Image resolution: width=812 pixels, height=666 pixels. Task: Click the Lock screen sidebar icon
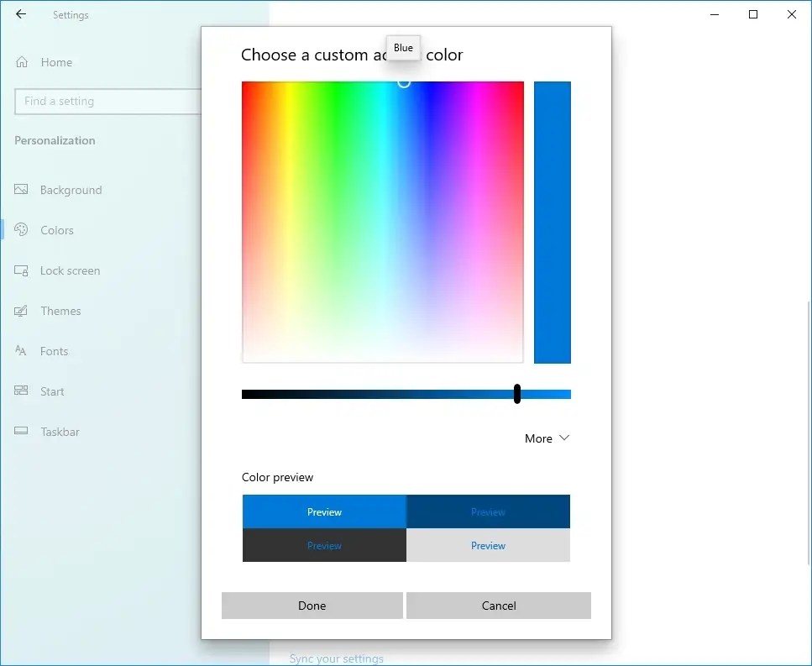coord(19,270)
